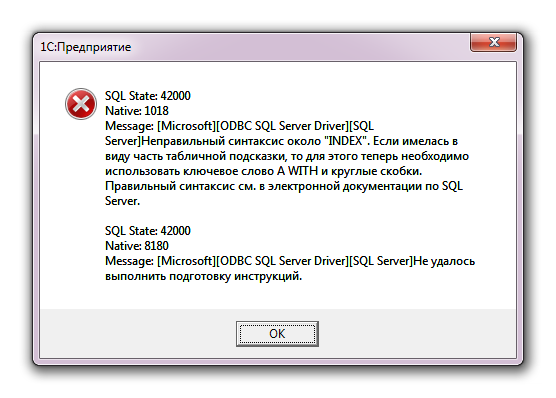Click the quoted word "INDEX" in the message

coord(345,141)
